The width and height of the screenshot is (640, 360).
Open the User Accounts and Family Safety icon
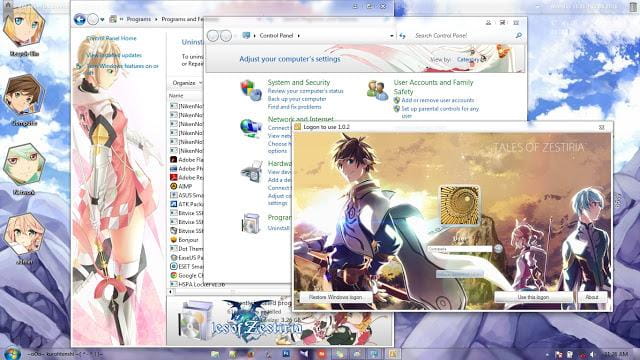coord(377,90)
